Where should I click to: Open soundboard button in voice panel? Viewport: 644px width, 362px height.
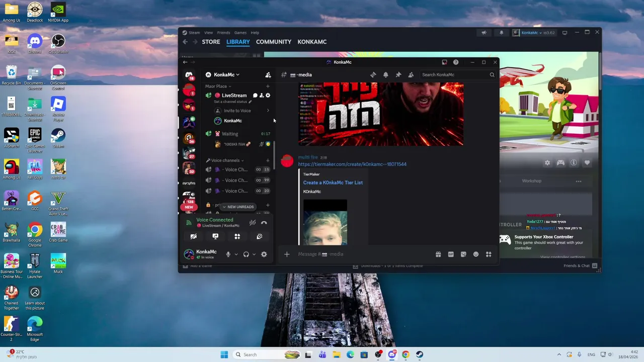[260, 236]
